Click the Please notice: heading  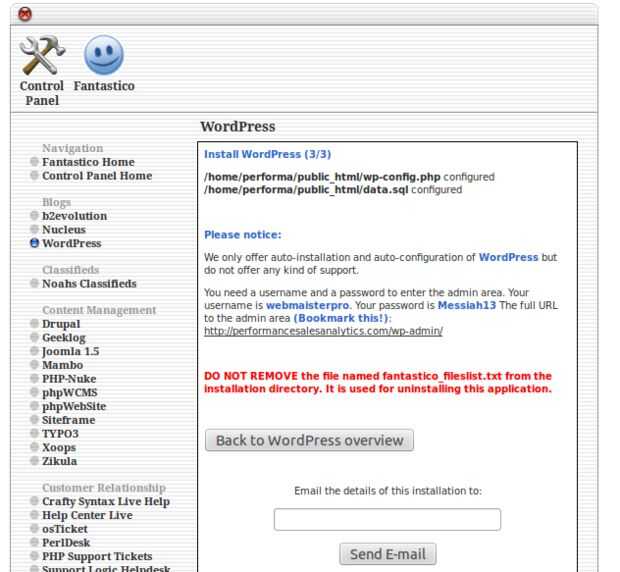[243, 235]
